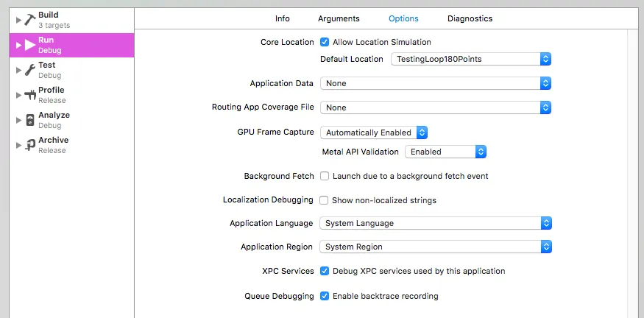Toggle Show non-localized strings checkbox
The height and width of the screenshot is (318, 644).
coord(325,199)
